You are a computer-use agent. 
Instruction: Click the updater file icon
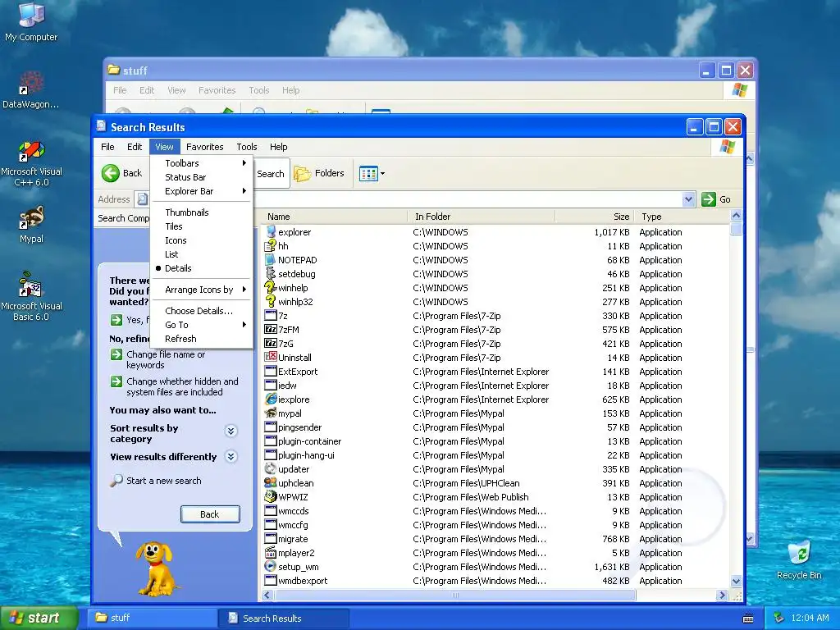pyautogui.click(x=271, y=468)
